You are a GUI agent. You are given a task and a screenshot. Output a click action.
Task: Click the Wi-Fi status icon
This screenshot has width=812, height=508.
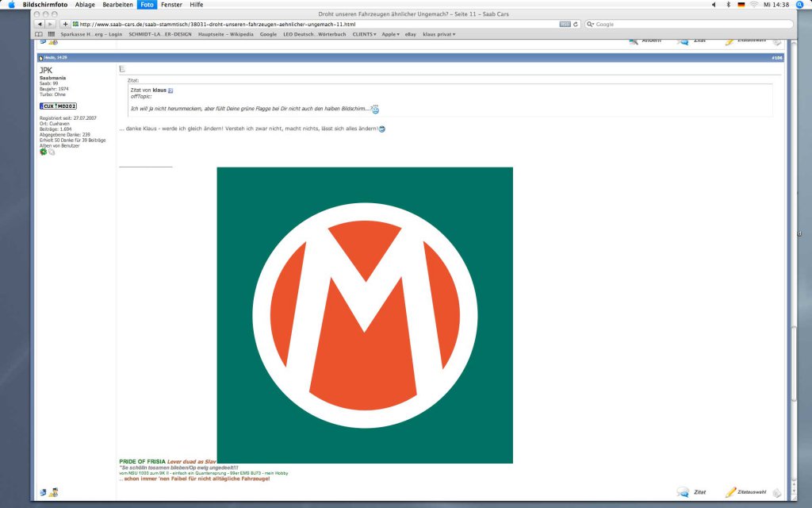tap(754, 5)
